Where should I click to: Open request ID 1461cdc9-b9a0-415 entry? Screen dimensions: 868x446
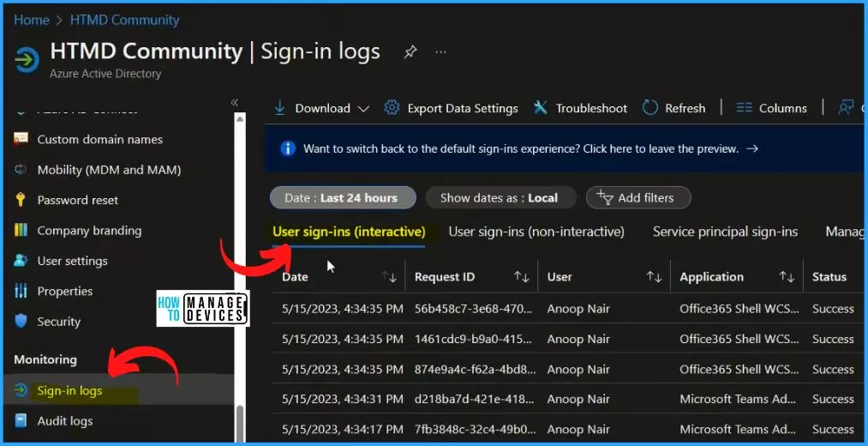point(475,339)
